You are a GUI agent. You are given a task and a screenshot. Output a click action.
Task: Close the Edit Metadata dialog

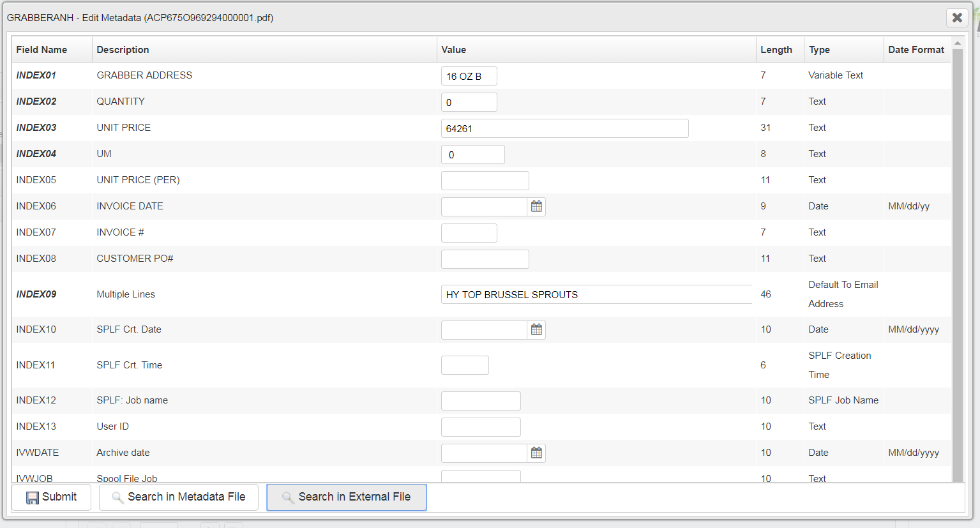coord(956,18)
